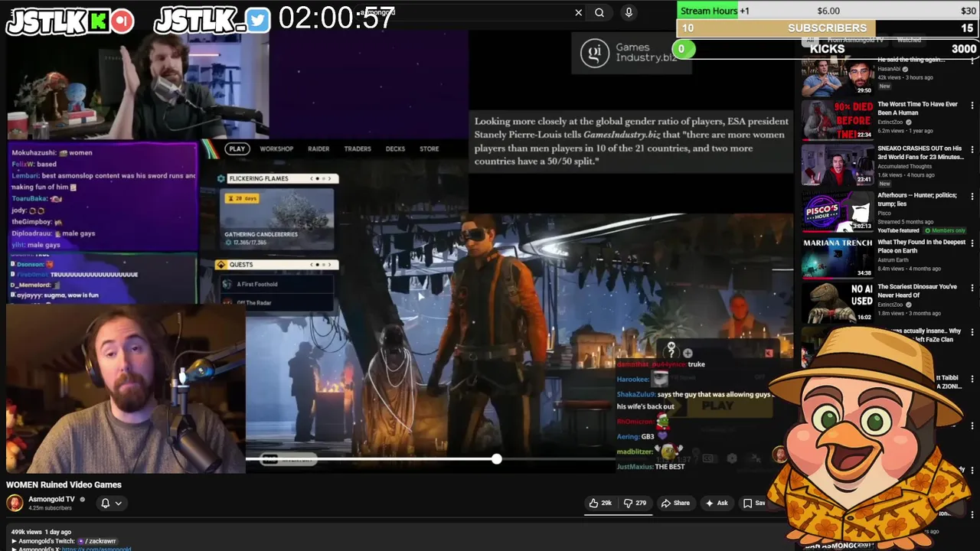This screenshot has width=980, height=551.
Task: Open the Asmongold TV channel name link
Action: pyautogui.click(x=51, y=499)
